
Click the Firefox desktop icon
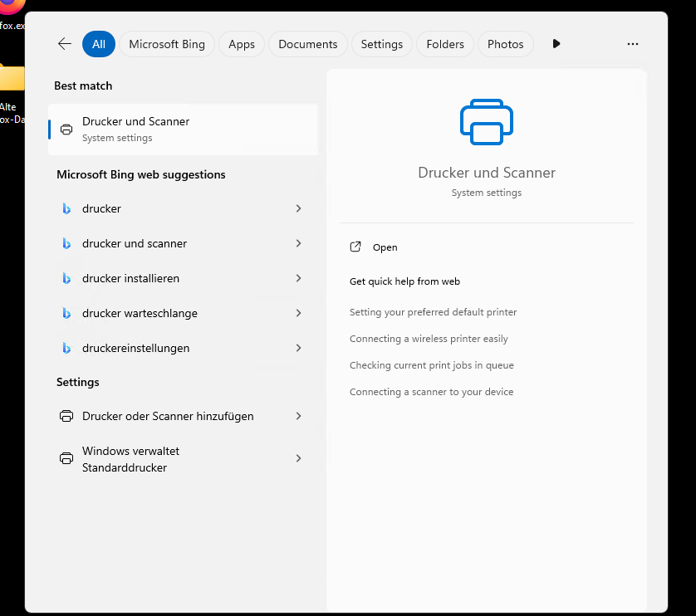click(x=10, y=7)
